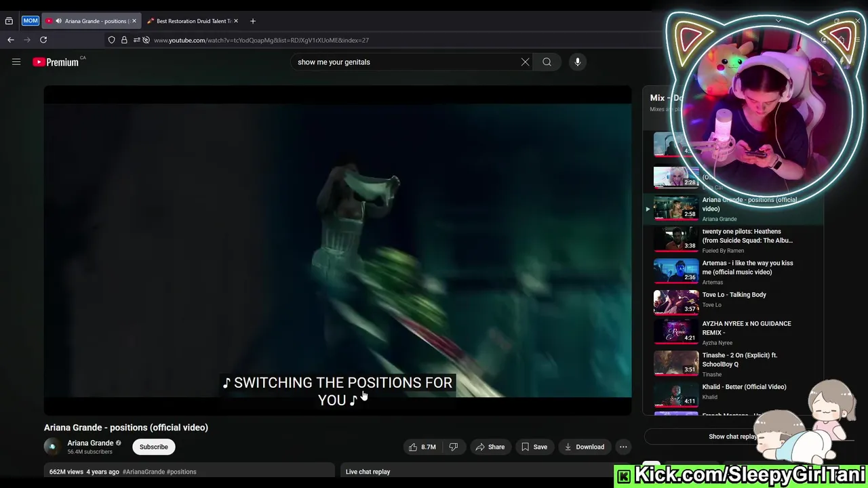Mute the audio icon on Ariana Grande tab
This screenshot has height=488, width=868.
point(58,21)
